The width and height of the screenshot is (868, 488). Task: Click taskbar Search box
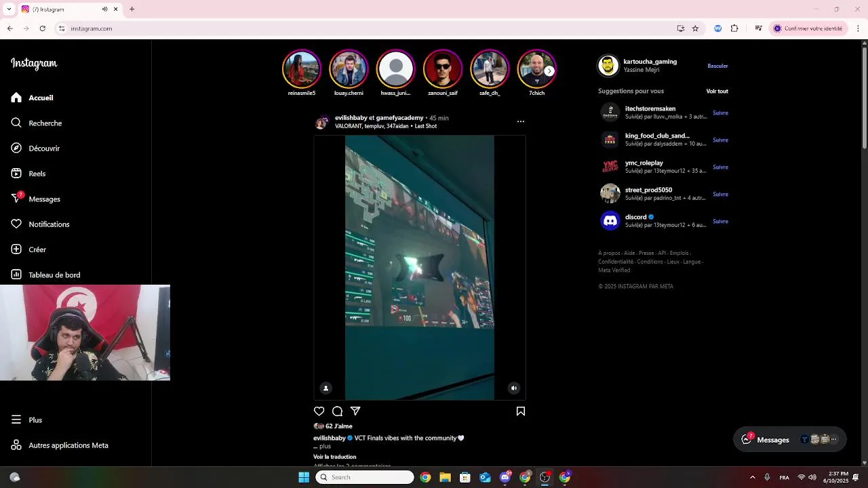tap(365, 477)
